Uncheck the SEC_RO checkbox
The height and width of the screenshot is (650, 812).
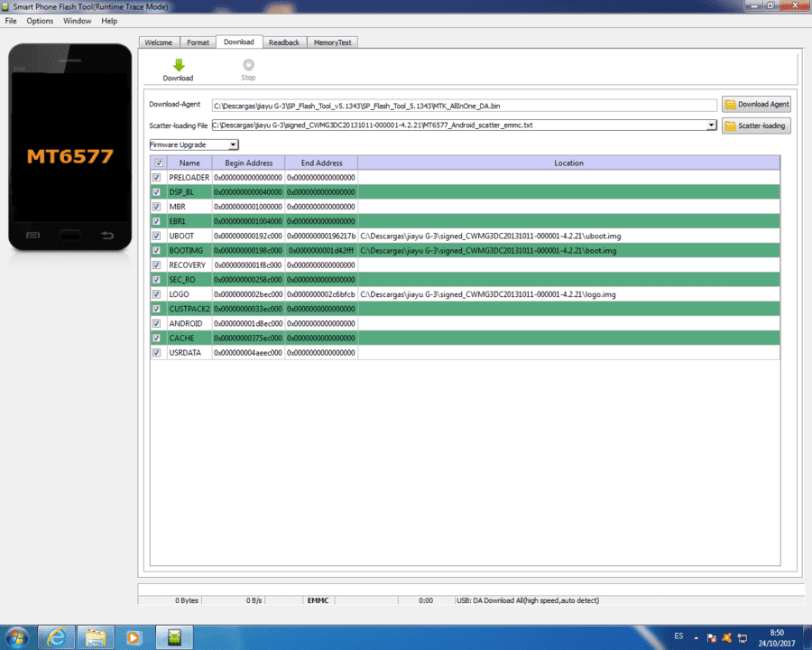(156, 279)
